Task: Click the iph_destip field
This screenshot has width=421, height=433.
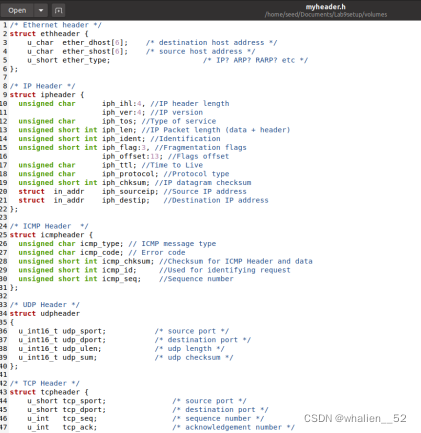Action: 126,200
